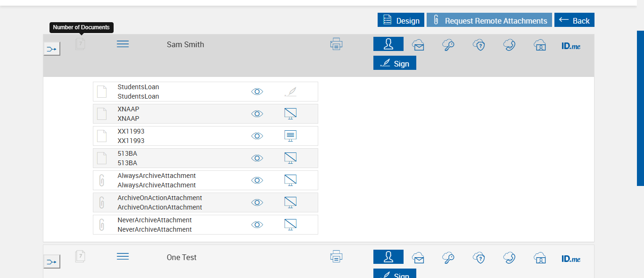Open the hamburger menu for One Test

click(123, 256)
